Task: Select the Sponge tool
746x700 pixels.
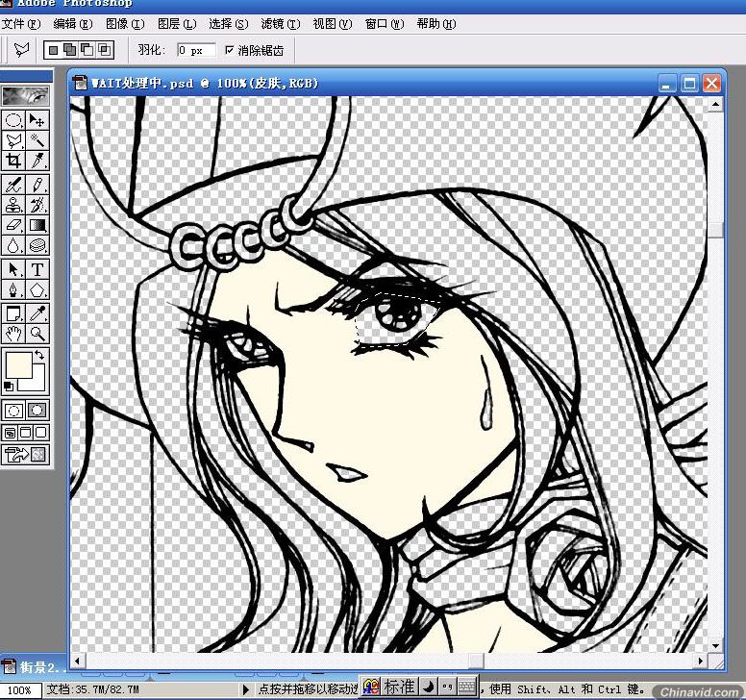Action: pos(37,245)
